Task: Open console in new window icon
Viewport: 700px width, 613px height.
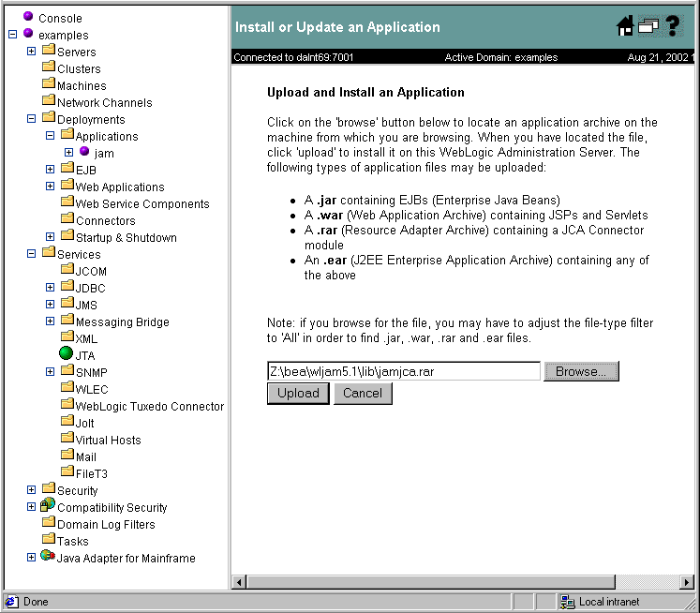Action: [648, 25]
